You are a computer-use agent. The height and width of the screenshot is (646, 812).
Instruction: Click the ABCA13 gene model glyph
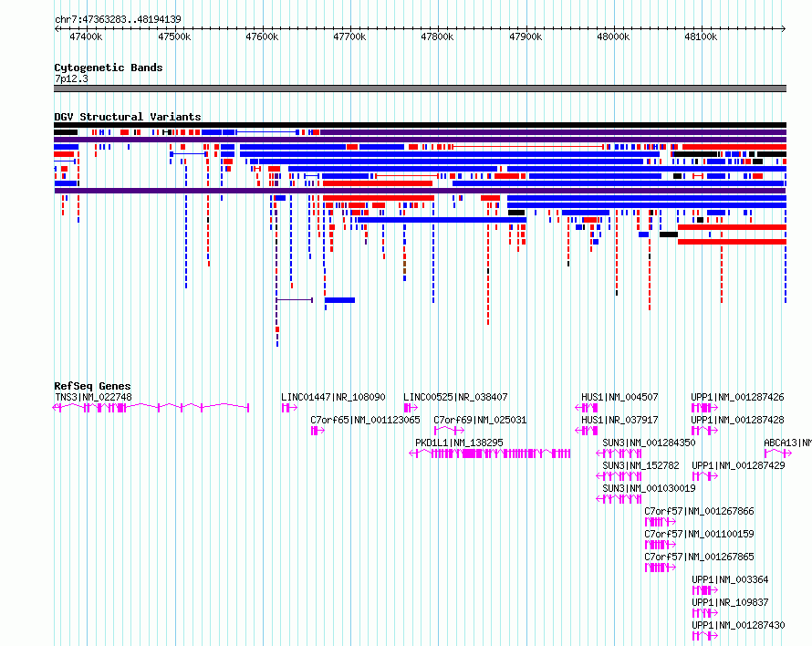click(778, 453)
